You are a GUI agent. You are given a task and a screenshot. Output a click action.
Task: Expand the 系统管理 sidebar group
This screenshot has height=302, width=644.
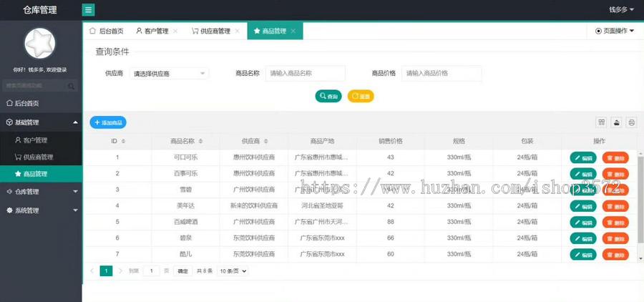click(41, 210)
